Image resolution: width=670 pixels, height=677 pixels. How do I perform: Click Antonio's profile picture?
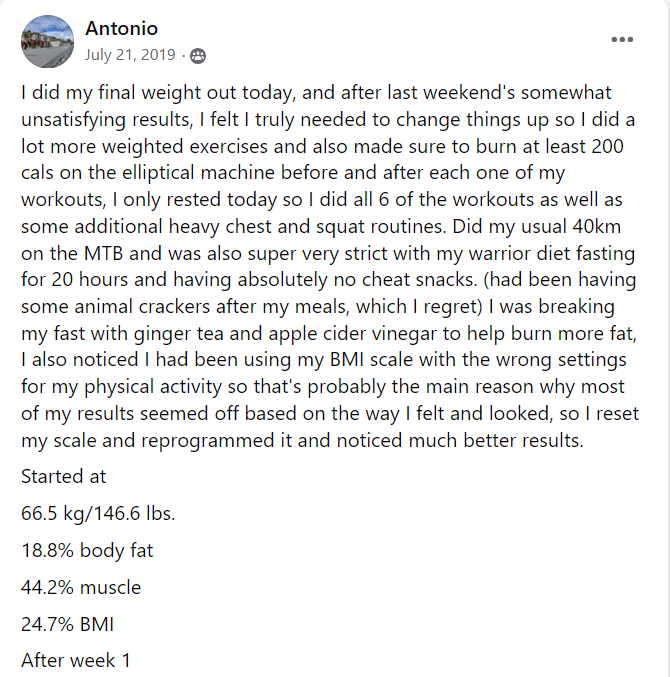click(x=47, y=41)
